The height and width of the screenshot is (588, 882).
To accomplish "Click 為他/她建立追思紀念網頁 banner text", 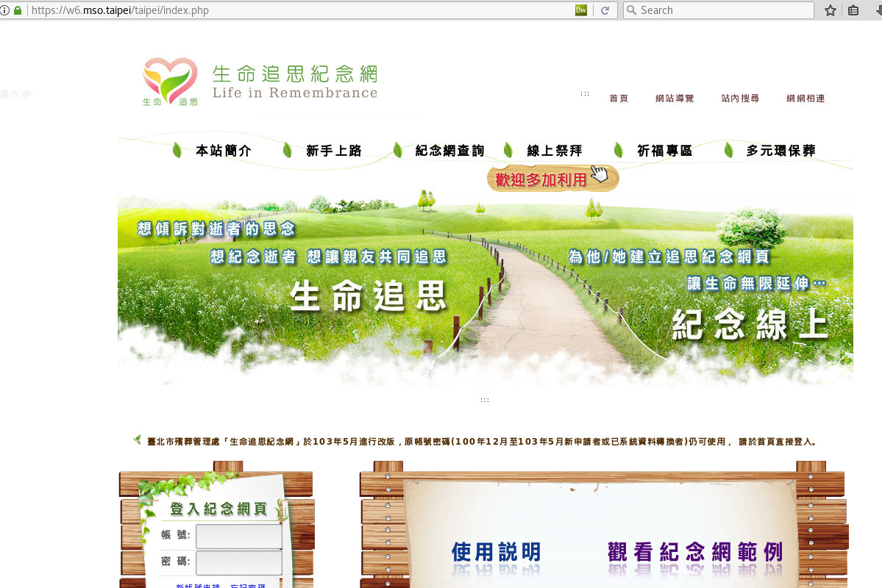I will (669, 257).
